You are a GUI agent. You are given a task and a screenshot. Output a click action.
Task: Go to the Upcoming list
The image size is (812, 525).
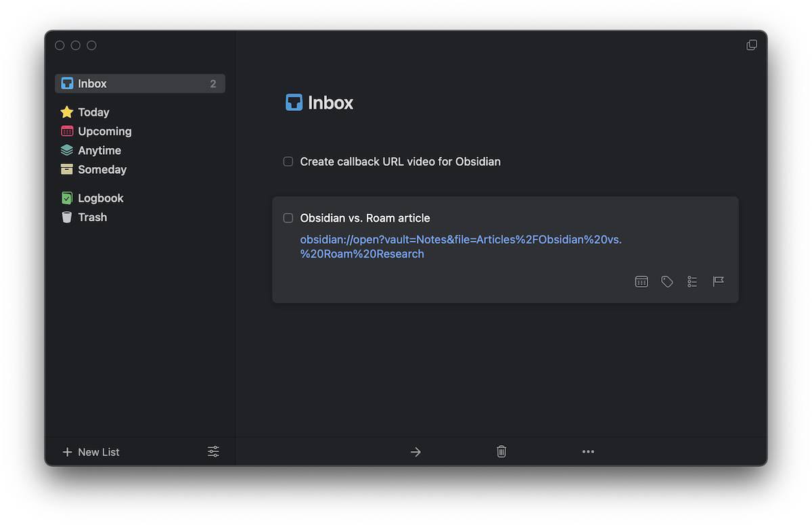point(105,131)
